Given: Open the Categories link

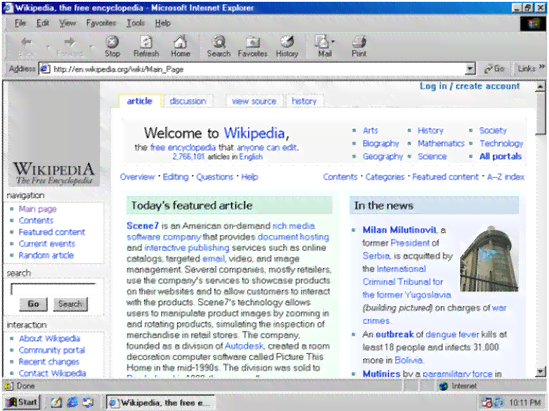Looking at the screenshot, I should click(x=385, y=177).
